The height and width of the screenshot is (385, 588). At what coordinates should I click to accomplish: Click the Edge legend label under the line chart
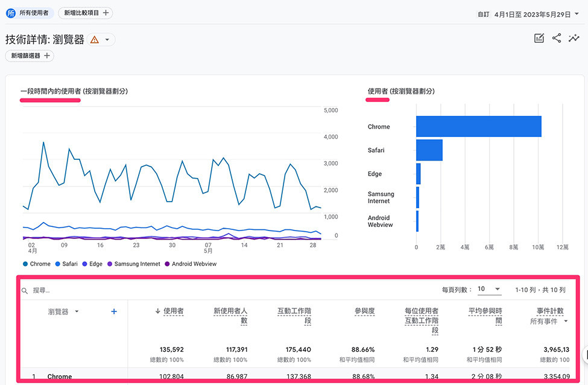(x=96, y=264)
